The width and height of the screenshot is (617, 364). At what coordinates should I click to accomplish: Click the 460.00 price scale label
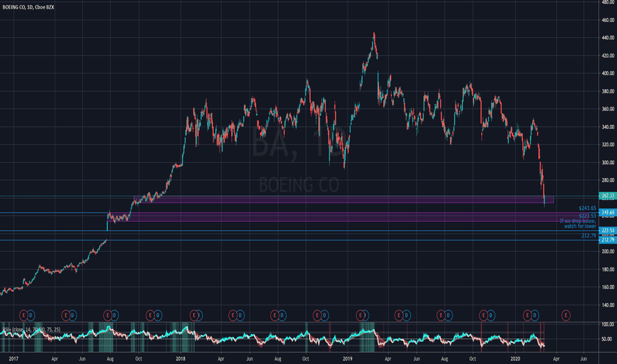[608, 20]
